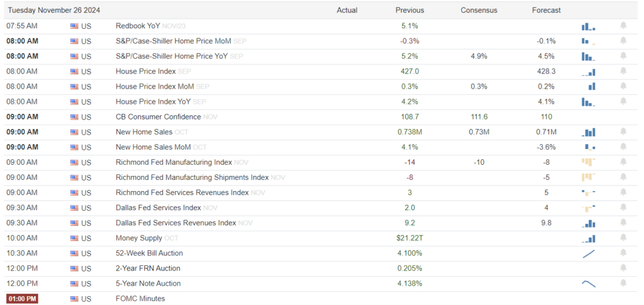Screen dimensions: 644x305
Task: Toggle the bell on S&P/Case-Shiller Home Price YoY
Action: click(623, 57)
